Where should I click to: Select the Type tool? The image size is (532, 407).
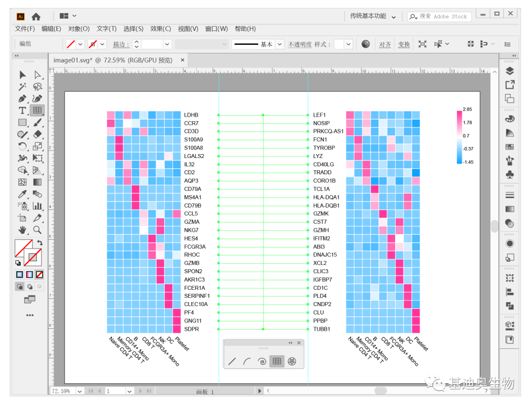point(22,110)
